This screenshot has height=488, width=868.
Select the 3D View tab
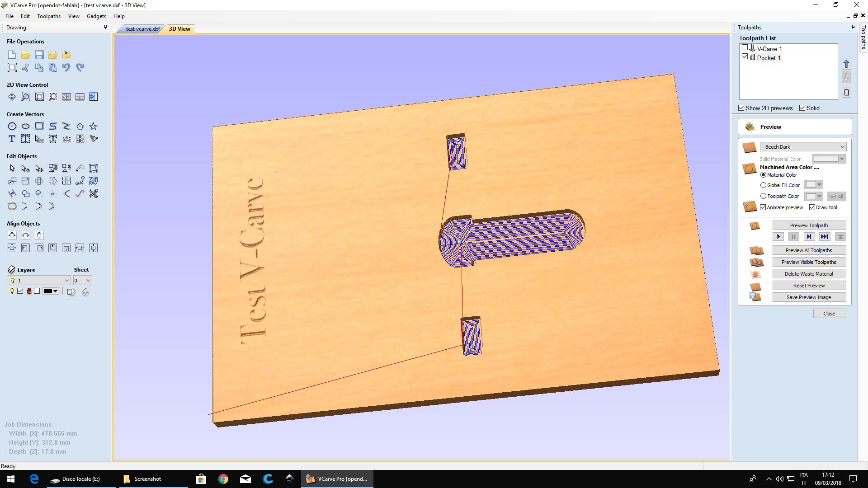point(179,29)
